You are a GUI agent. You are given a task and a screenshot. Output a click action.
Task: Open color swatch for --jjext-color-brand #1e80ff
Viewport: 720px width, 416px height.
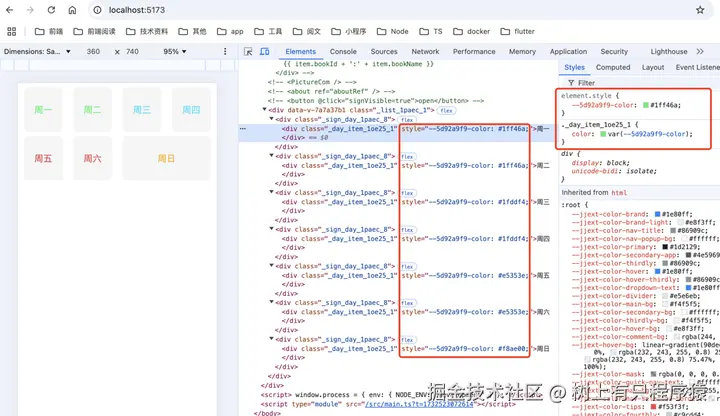click(x=657, y=214)
